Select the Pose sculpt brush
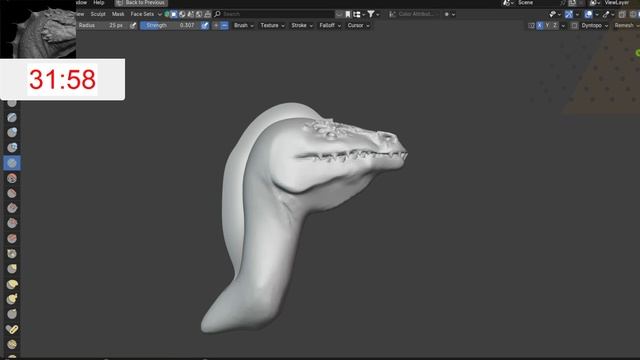 pyautogui.click(x=12, y=329)
